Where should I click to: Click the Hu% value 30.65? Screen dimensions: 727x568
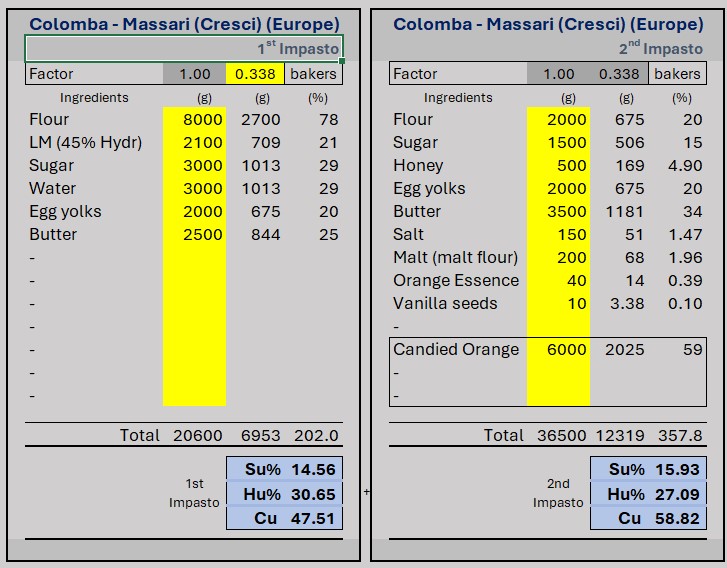pyautogui.click(x=316, y=494)
